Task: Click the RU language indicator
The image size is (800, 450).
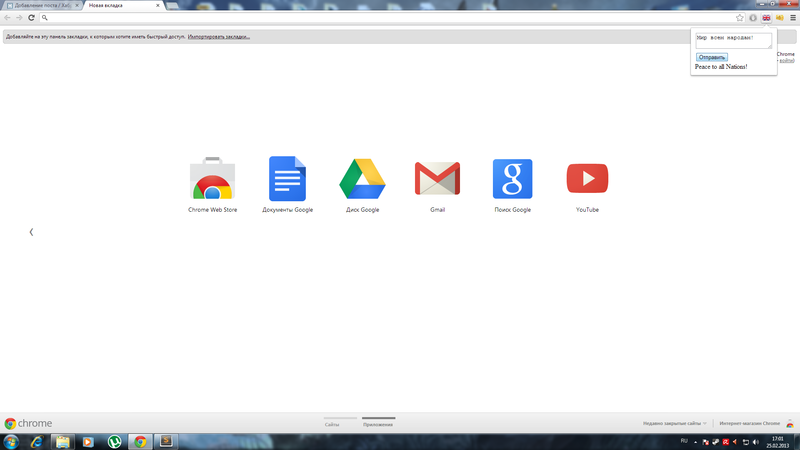Action: pyautogui.click(x=684, y=441)
